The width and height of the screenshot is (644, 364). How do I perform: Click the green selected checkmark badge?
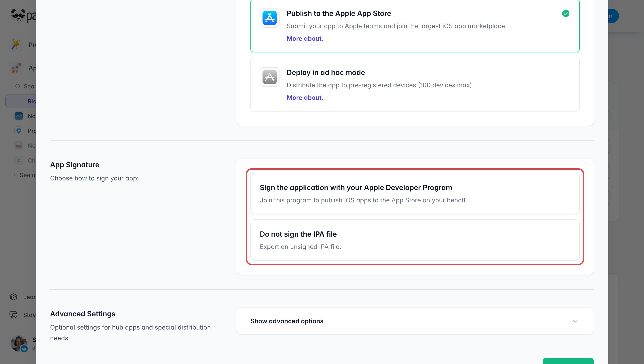566,13
